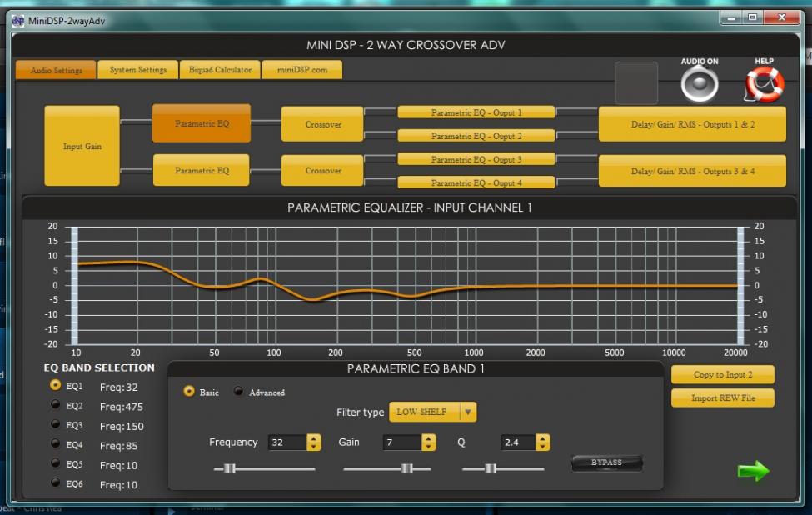Click the "EQ BAND SELECTION" heading

tap(99, 367)
